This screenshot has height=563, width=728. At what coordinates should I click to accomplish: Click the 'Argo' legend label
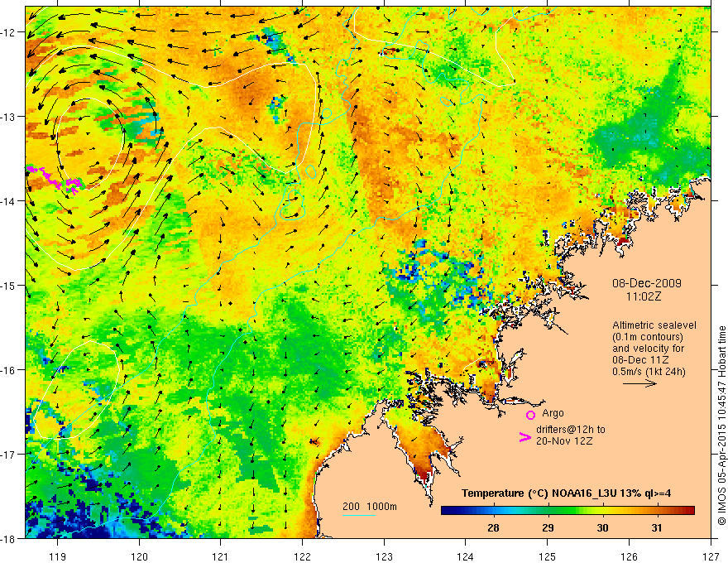point(553,413)
